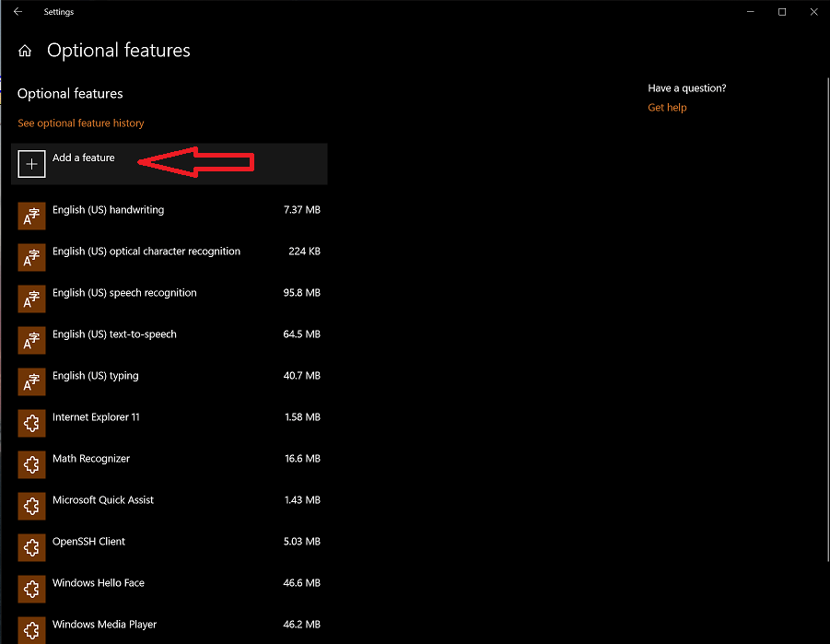Click the Math Recognizer puzzle icon

pyautogui.click(x=31, y=464)
